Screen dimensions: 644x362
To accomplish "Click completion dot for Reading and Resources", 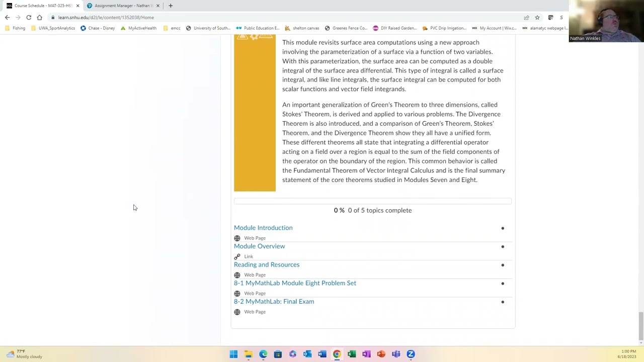I will pos(503,265).
